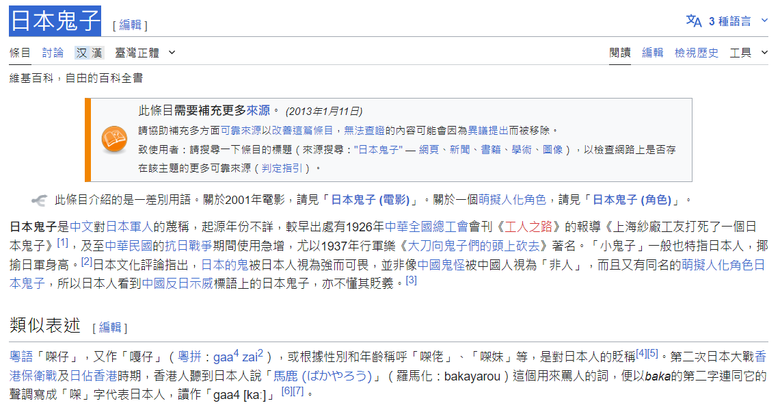Click the 判定指引 link
780x412 pixels.
tap(282, 169)
